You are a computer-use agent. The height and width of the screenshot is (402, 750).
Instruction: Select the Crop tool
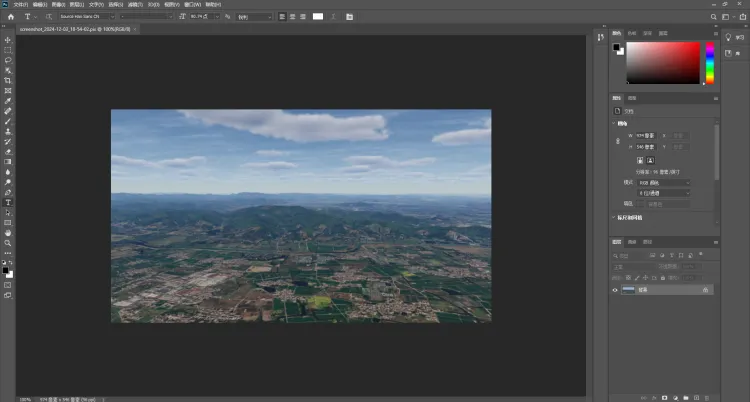click(8, 80)
